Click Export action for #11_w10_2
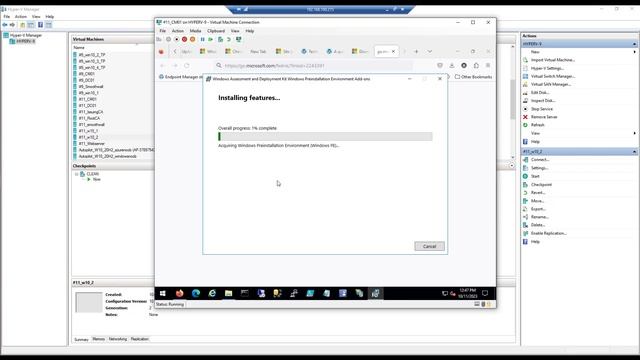The image size is (640, 360). click(x=538, y=209)
